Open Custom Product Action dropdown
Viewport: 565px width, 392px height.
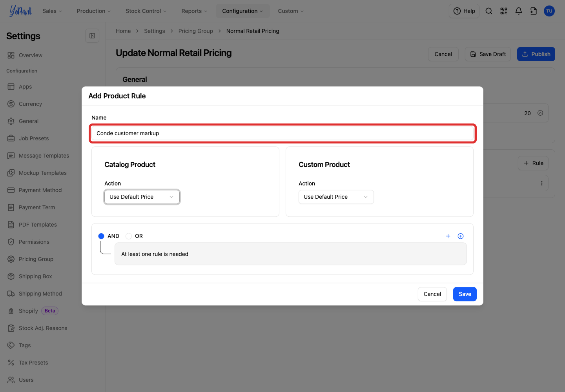[336, 197]
